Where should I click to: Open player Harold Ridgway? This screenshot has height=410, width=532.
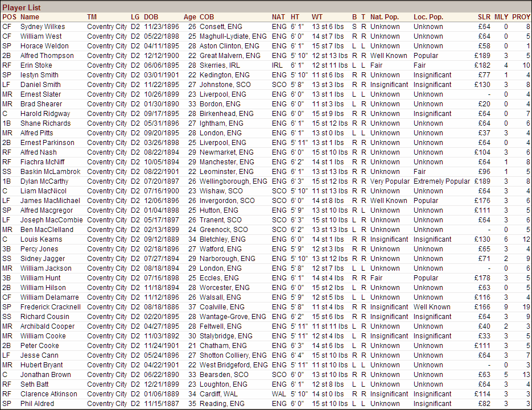click(x=45, y=114)
